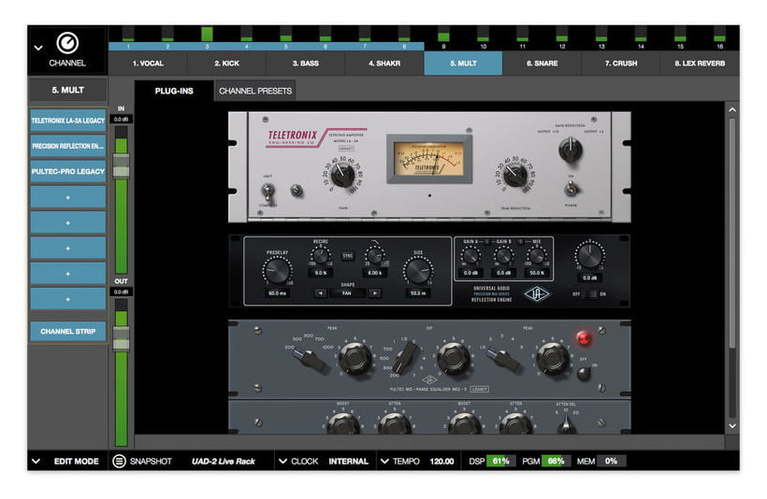This screenshot has width=767, height=499.
Task: Click the vertical scrollbar thumb of plug-in view
Action: pyautogui.click(x=732, y=233)
